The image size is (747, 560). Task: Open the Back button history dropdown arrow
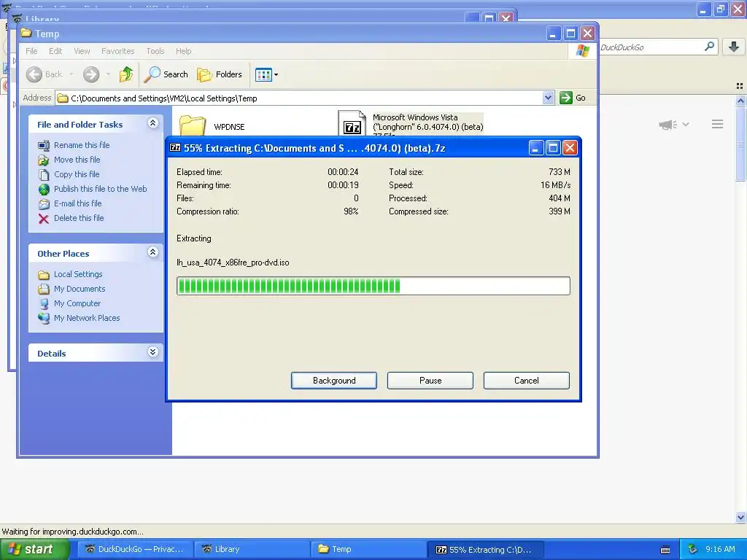[71, 74]
